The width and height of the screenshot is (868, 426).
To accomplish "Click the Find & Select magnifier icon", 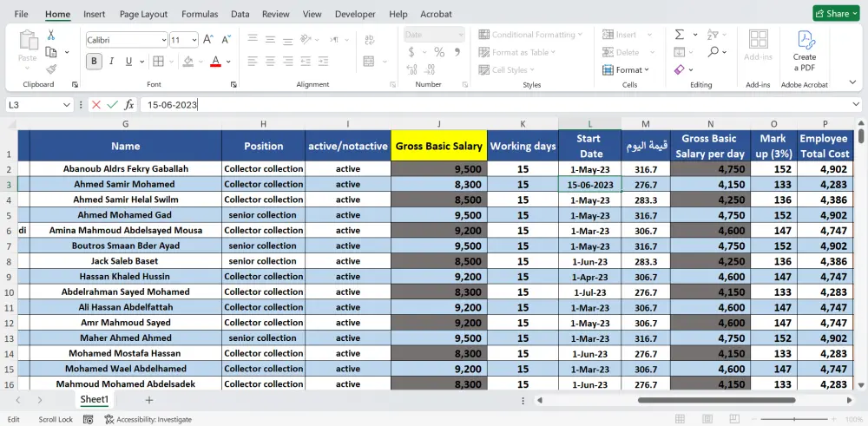I will point(713,52).
